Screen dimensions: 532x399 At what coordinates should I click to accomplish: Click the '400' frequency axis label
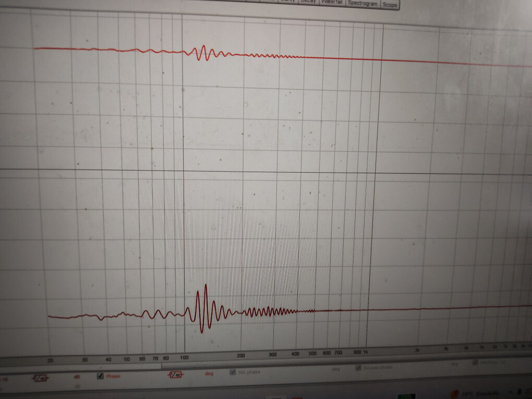(295, 354)
